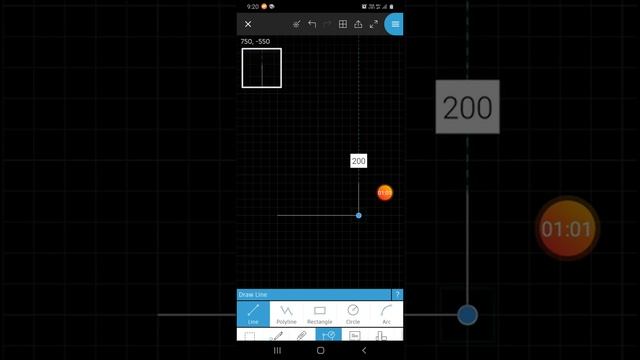
Task: Select the Line draw tool
Action: 253,314
